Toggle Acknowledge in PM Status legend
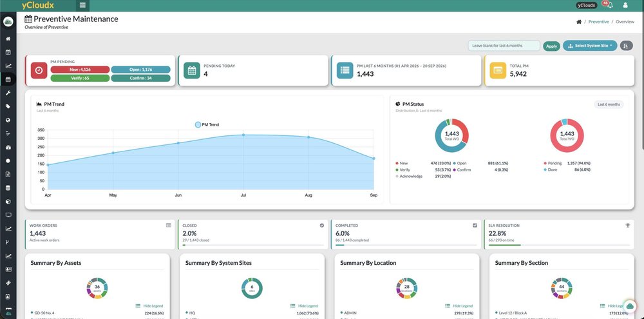Screen dimensions: 644x319 (x=409, y=177)
